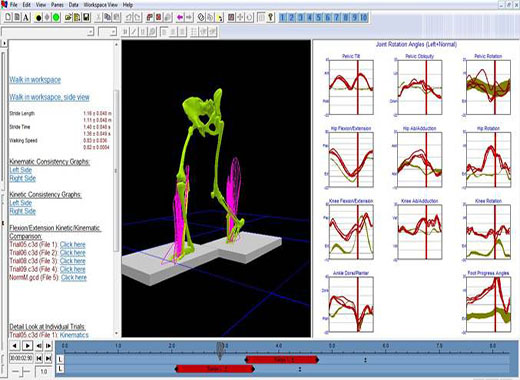Click the key-shaped help icon
The image size is (520, 380).
click(271, 17)
